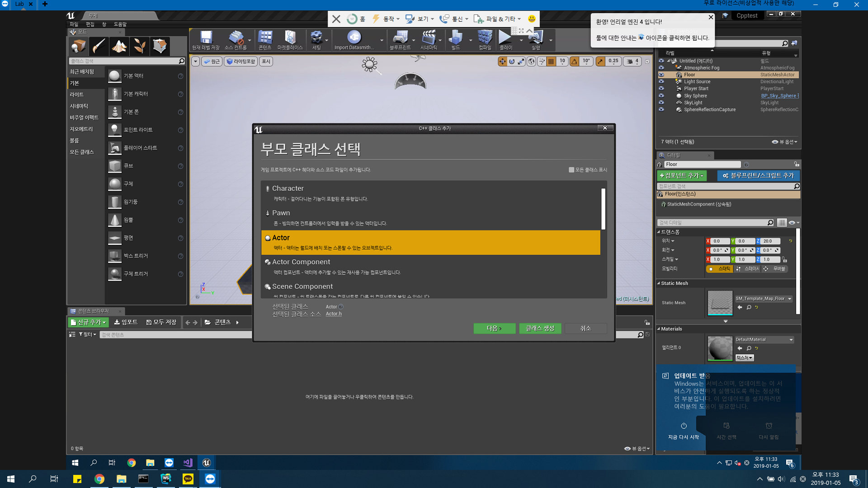Click the Build toolbar icon

coord(456,40)
